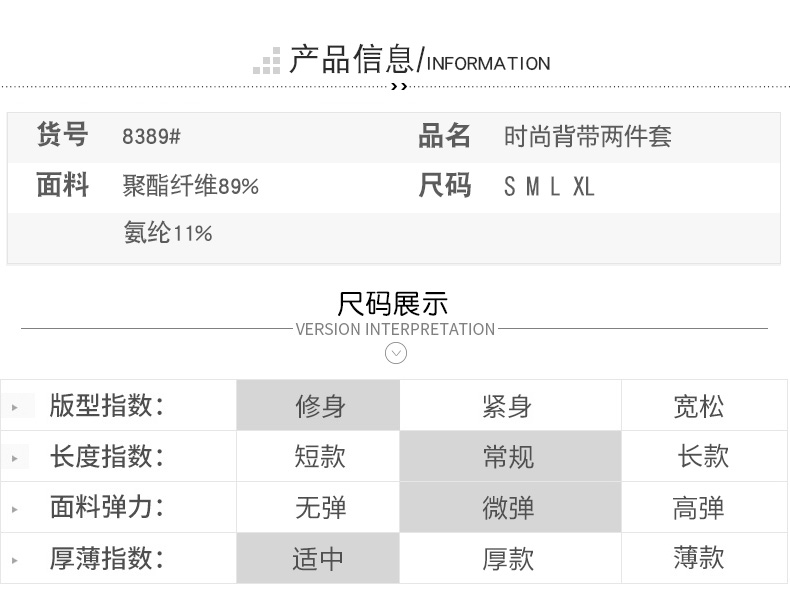Click the arrow icon beside 厚薄指数
The width and height of the screenshot is (790, 602).
pos(15,560)
